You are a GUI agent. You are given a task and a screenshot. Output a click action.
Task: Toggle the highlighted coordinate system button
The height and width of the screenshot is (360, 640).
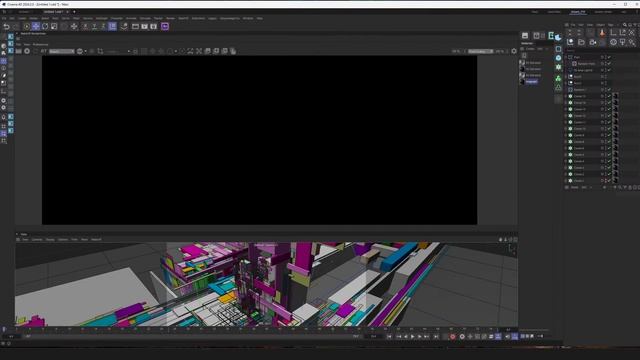pyautogui.click(x=112, y=27)
